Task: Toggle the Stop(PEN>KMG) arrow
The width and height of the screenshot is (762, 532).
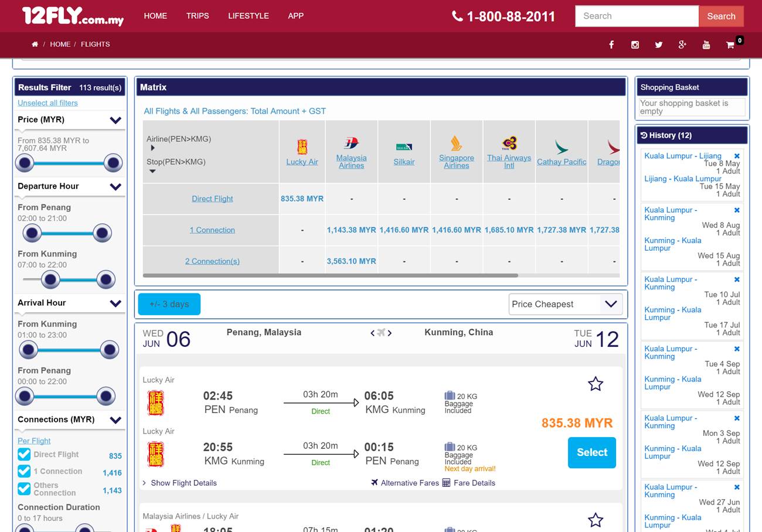Action: click(x=152, y=172)
